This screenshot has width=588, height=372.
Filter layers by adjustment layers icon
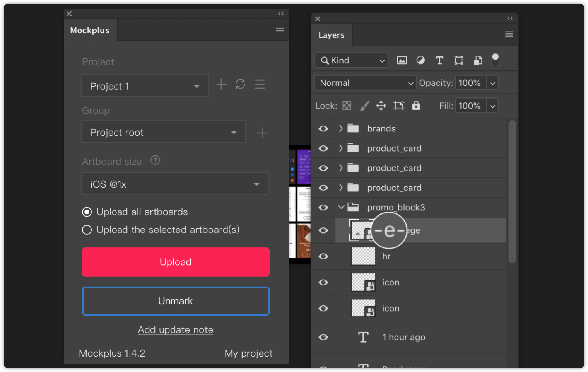[x=420, y=60]
